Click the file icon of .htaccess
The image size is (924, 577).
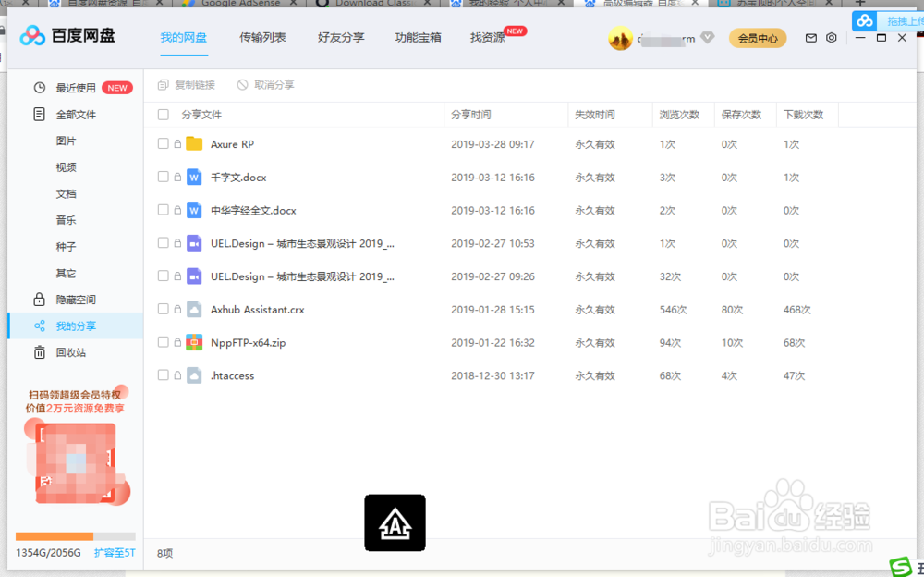(194, 375)
